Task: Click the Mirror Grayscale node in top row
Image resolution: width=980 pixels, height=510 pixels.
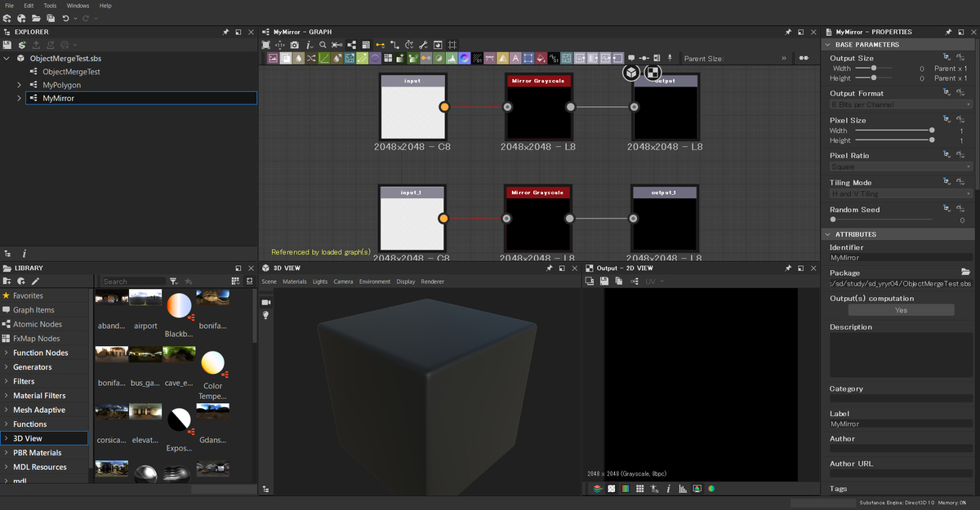Action: [x=538, y=107]
